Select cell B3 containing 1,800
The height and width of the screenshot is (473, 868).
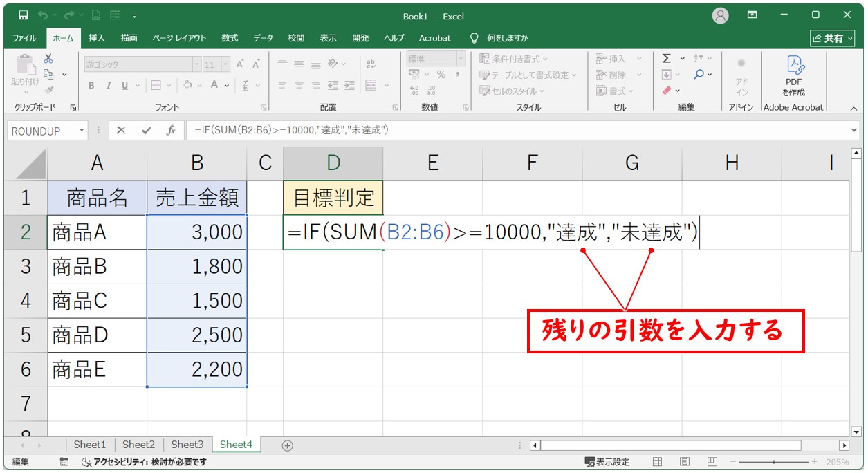point(197,266)
